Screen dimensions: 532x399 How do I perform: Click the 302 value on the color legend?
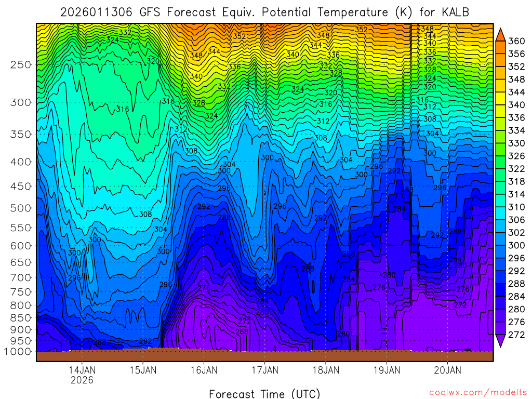pyautogui.click(x=516, y=232)
